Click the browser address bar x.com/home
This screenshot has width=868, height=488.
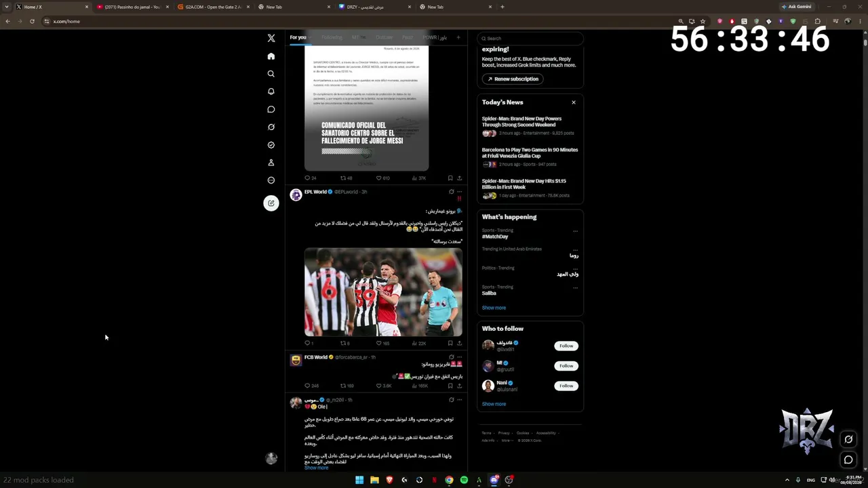click(x=359, y=21)
